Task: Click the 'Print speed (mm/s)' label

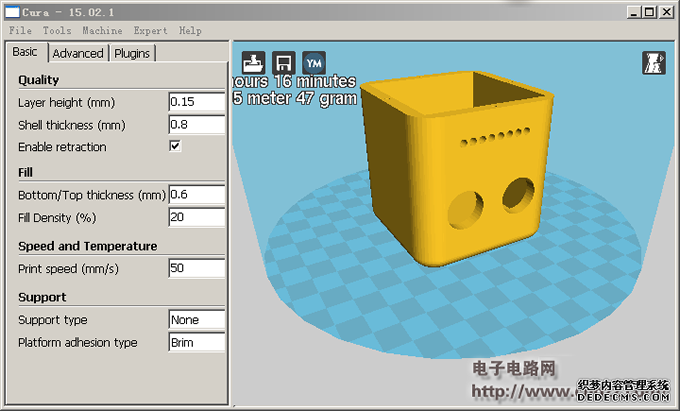Action: 68,269
